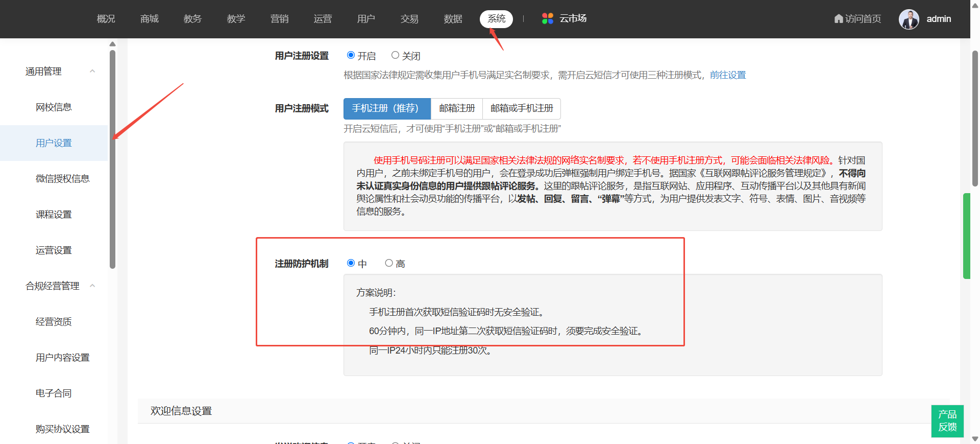The image size is (980, 444).
Task: Switch to the 营销 top menu
Action: (x=279, y=19)
